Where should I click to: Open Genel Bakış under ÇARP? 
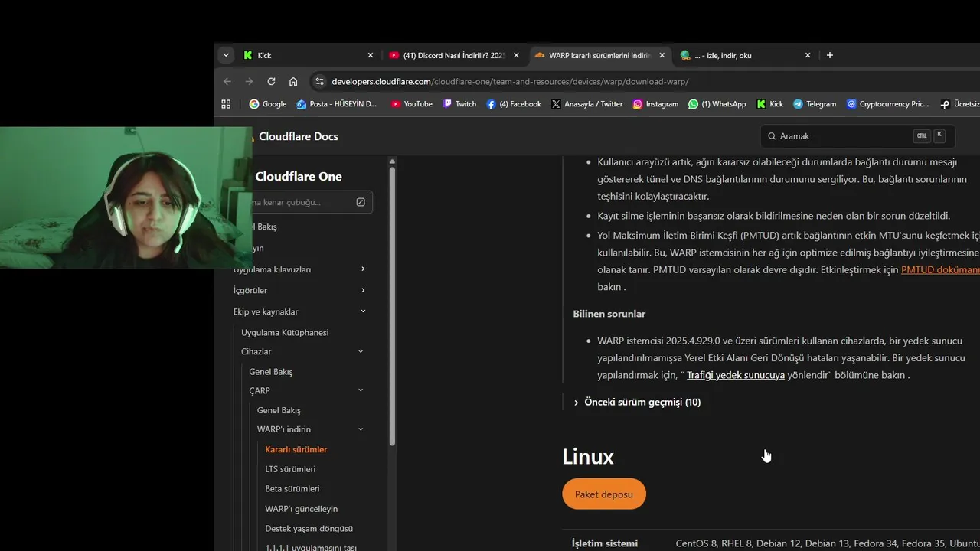(279, 410)
